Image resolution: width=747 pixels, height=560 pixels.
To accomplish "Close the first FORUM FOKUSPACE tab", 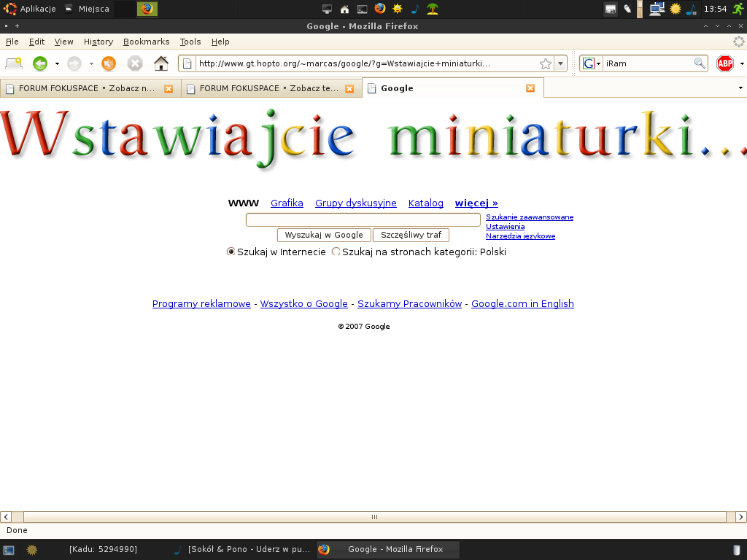I will pyautogui.click(x=169, y=88).
